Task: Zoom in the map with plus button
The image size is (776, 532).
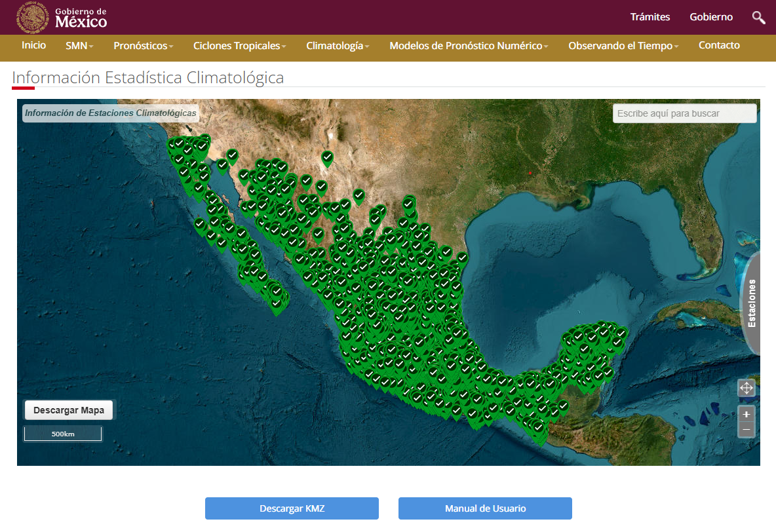Action: (x=746, y=414)
